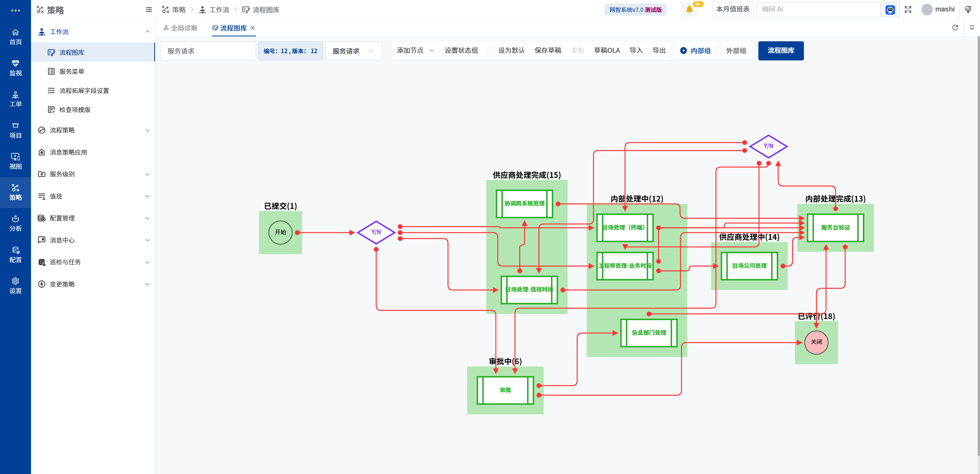Select the 外部组 radio button
The image size is (980, 474).
(719, 51)
